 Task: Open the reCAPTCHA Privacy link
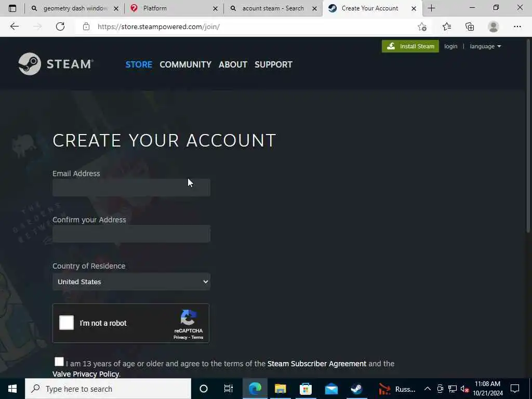[x=180, y=337]
